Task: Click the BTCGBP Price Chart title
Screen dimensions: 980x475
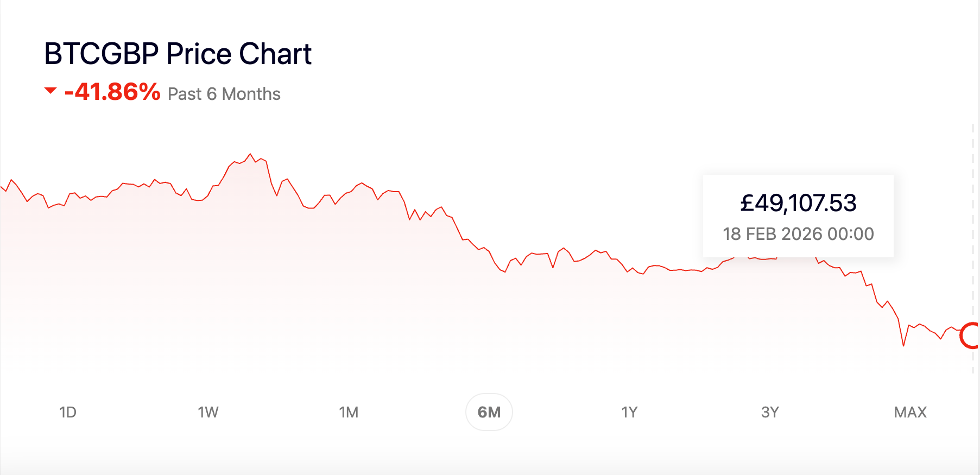Action: 178,54
